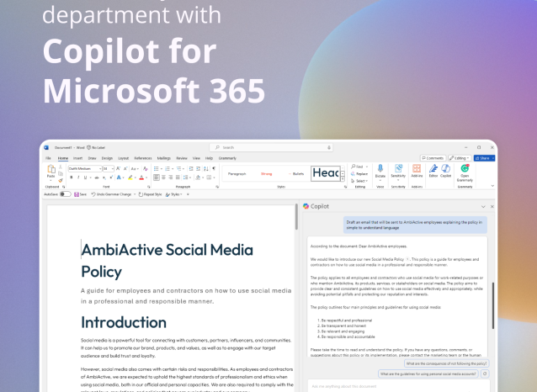Click the Share button
The width and height of the screenshot is (537, 392).
pyautogui.click(x=484, y=157)
